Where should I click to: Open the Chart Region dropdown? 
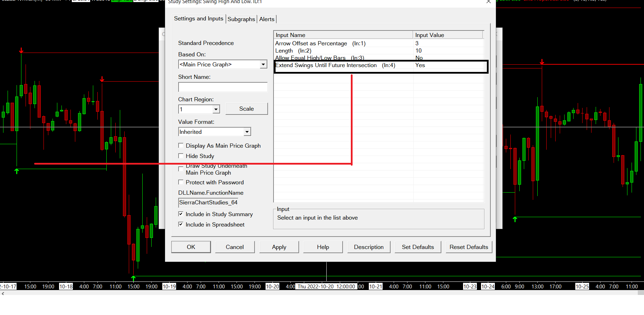(216, 109)
